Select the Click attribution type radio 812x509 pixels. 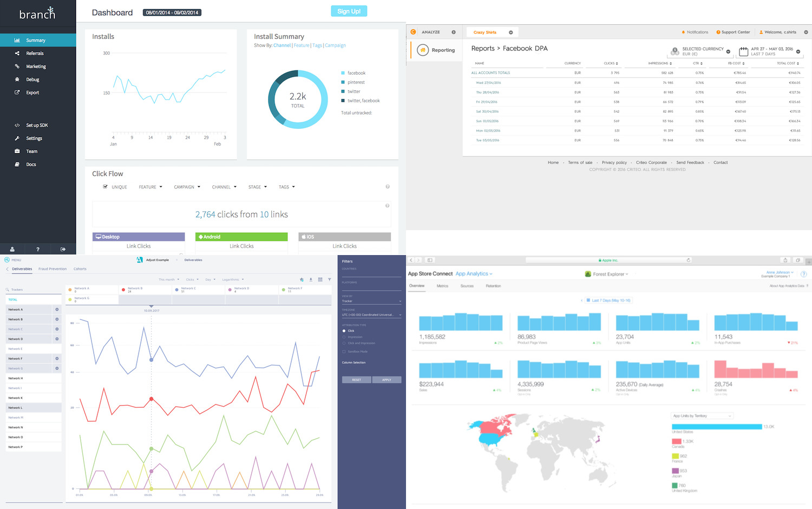tap(344, 331)
